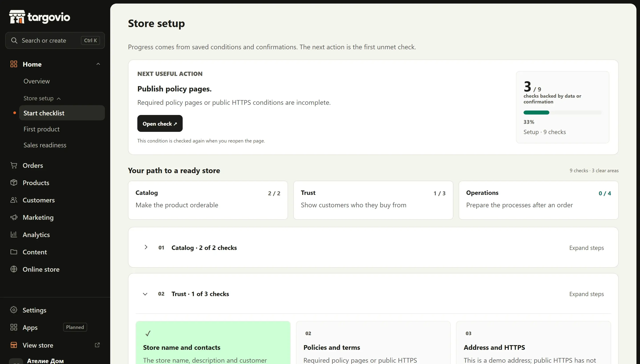Open the Address and HTTPS step card
This screenshot has height=364, width=640.
pos(534,343)
